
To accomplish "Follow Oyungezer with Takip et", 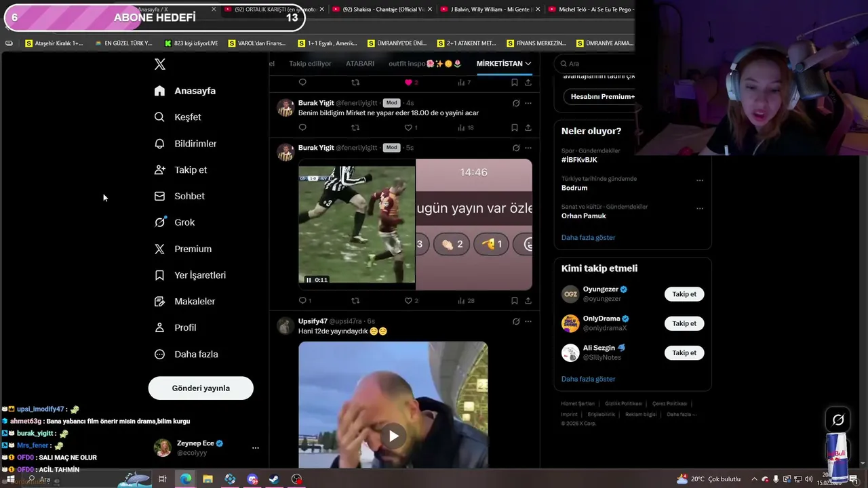I will (684, 294).
